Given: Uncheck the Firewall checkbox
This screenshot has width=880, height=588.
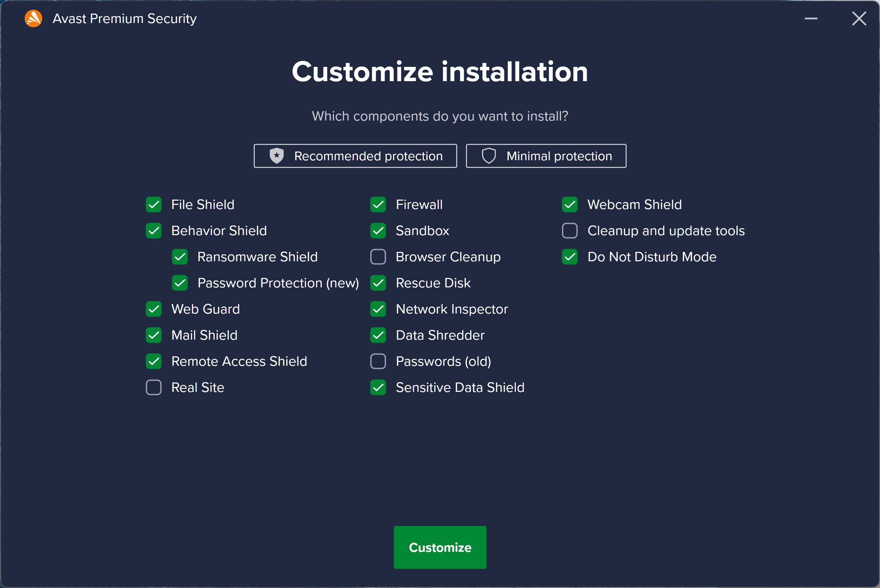Looking at the screenshot, I should pos(378,204).
